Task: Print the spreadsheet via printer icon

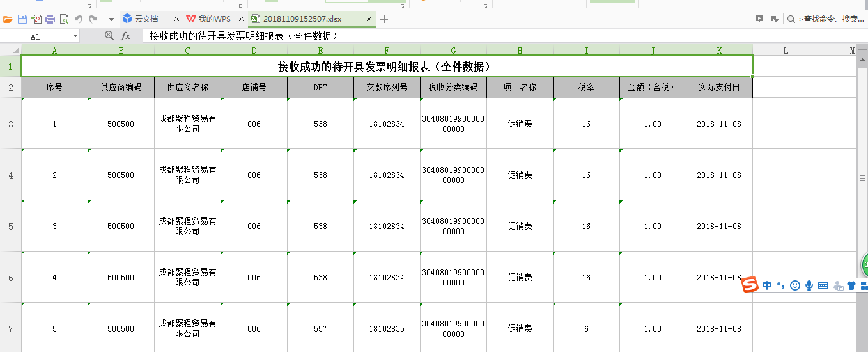Action: 50,19
